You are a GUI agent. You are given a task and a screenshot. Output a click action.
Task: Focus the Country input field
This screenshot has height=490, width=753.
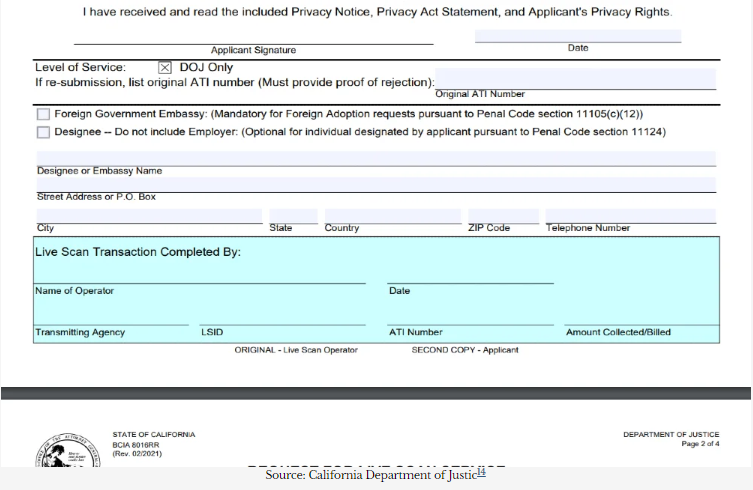[x=392, y=216]
